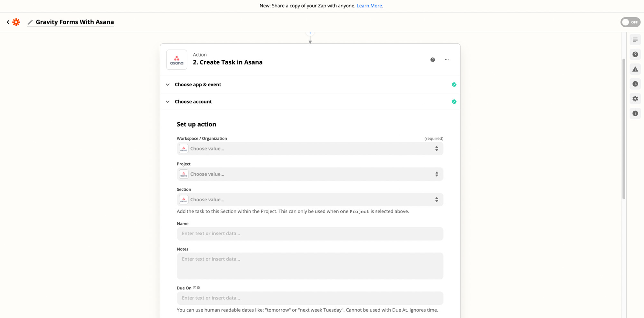Click up-down arrows on Section field
Image resolution: width=644 pixels, height=318 pixels.
click(437, 200)
